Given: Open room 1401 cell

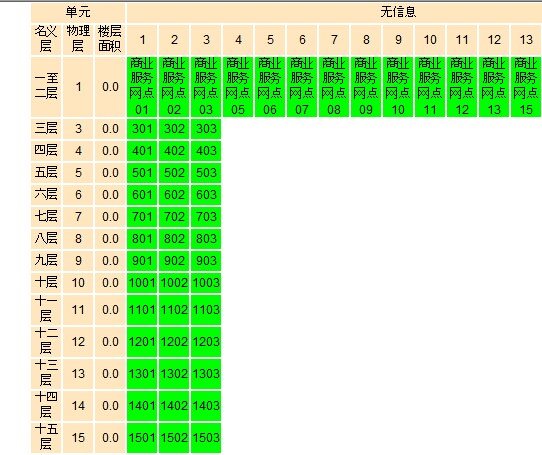Looking at the screenshot, I should [142, 406].
